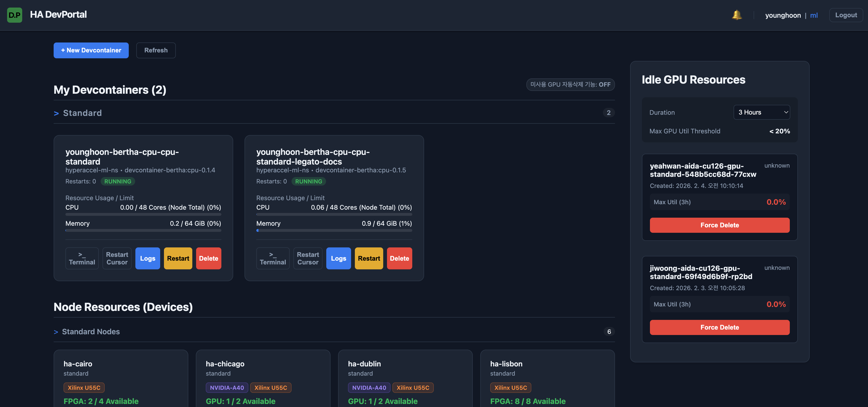
Task: Select the Xilinx U55C badge on ha-lisbon
Action: [x=511, y=387]
